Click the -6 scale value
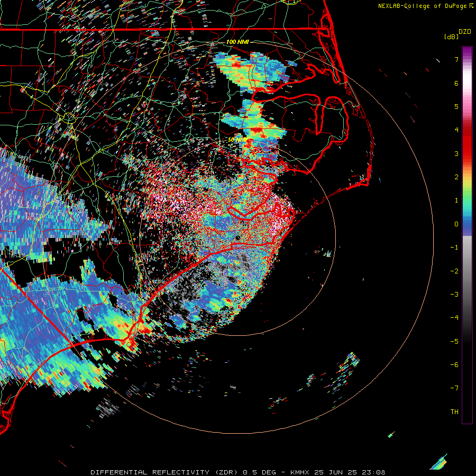Image resolution: width=476 pixels, height=476 pixels. (454, 364)
